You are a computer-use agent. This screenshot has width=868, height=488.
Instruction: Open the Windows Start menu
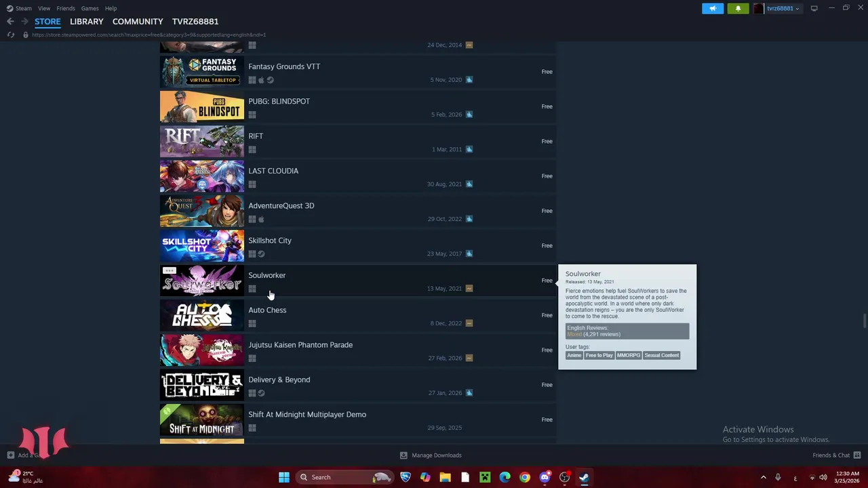pyautogui.click(x=284, y=477)
